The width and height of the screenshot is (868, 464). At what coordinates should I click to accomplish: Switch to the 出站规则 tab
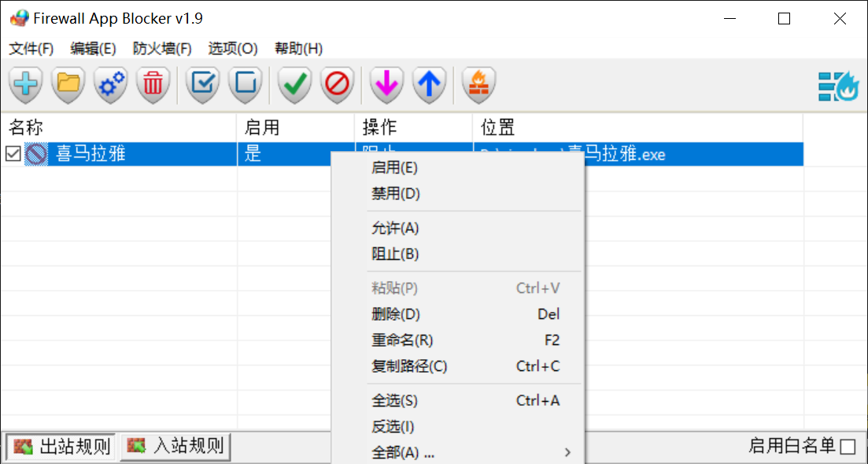pos(61,446)
